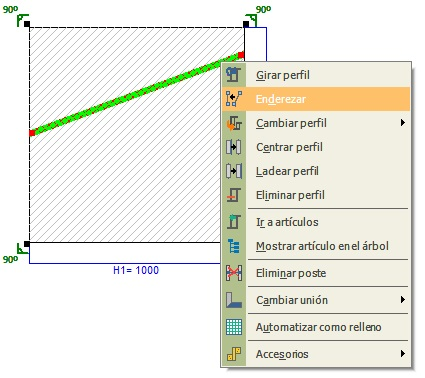Click the Girar perfil icon
The width and height of the screenshot is (425, 378).
[x=234, y=75]
